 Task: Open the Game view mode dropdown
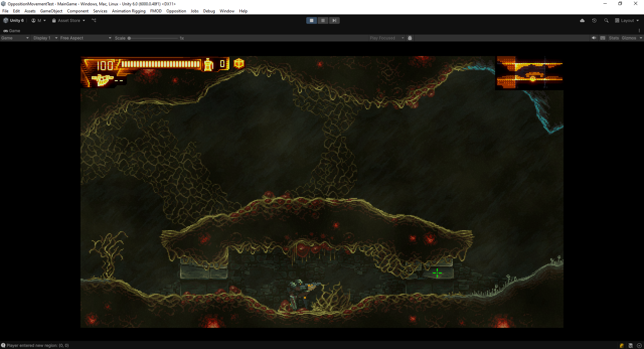(15, 38)
